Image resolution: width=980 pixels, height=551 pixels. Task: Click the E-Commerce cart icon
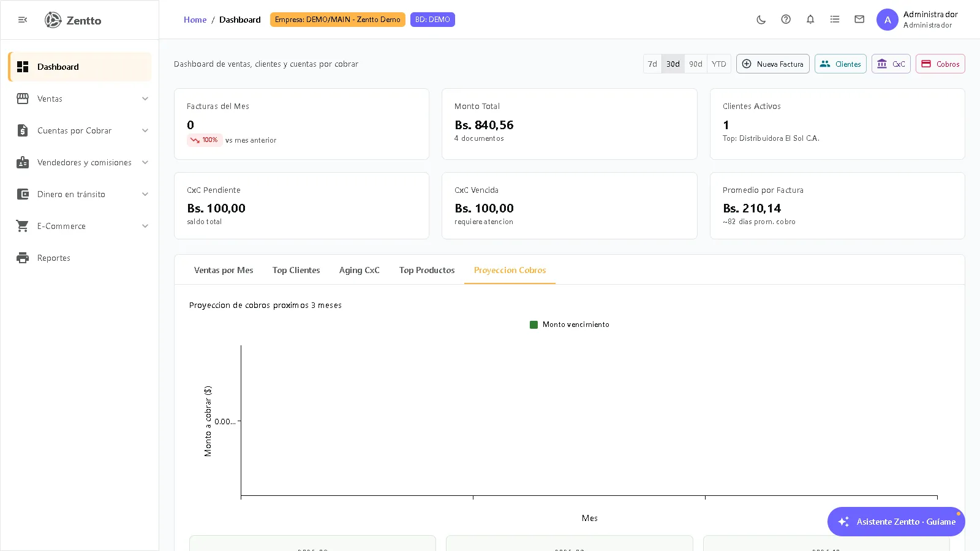23,226
